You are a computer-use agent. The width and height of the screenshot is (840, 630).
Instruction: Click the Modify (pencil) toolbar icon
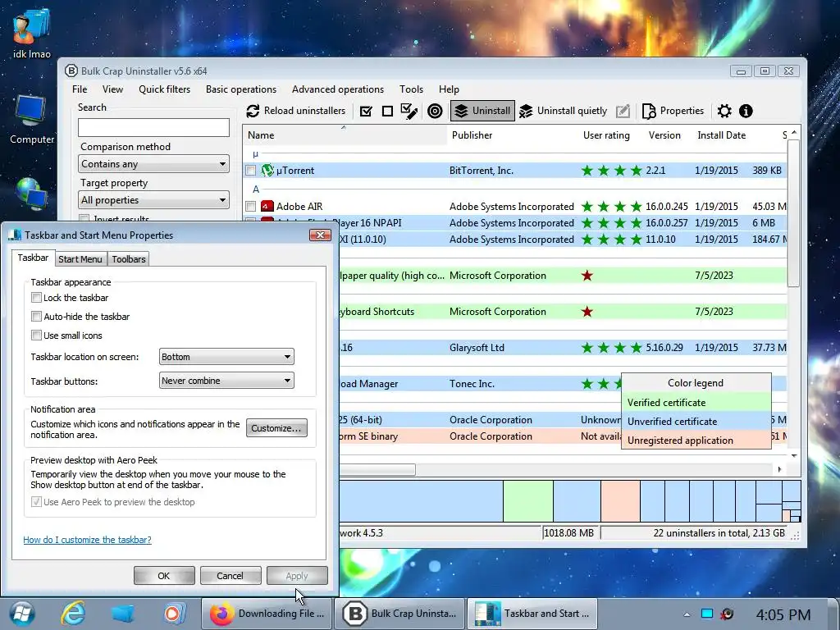point(623,111)
